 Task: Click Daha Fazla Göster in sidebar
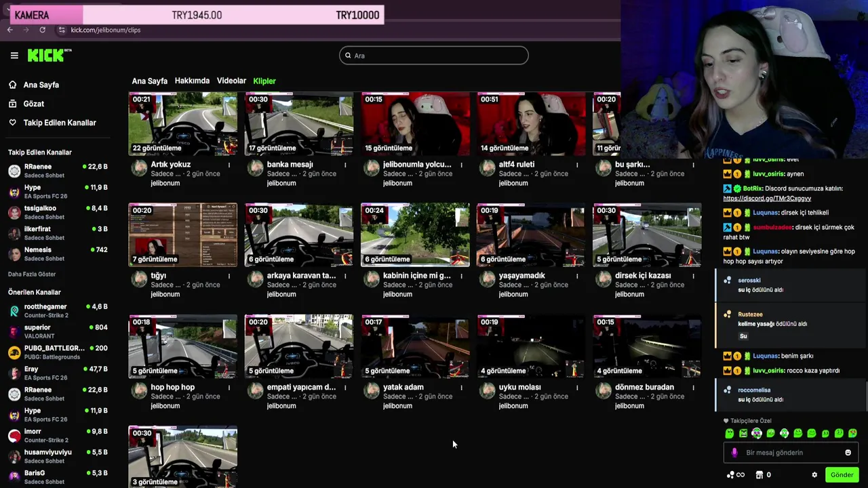tap(32, 274)
